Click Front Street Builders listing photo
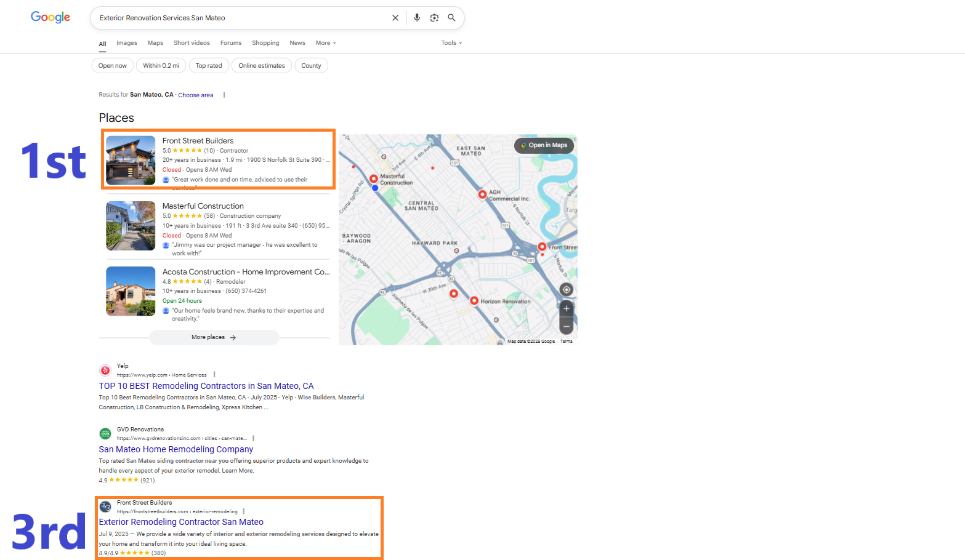This screenshot has width=965, height=560. 131,161
